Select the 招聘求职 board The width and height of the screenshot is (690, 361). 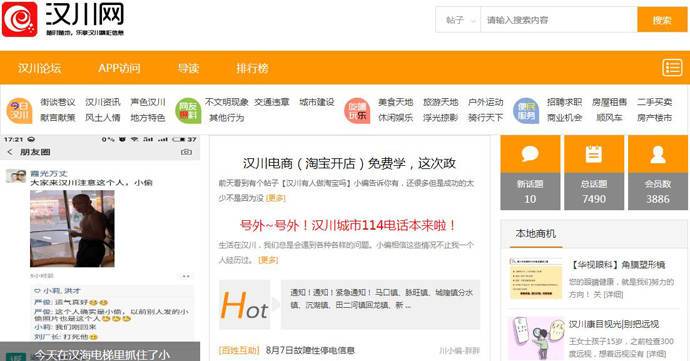click(565, 102)
